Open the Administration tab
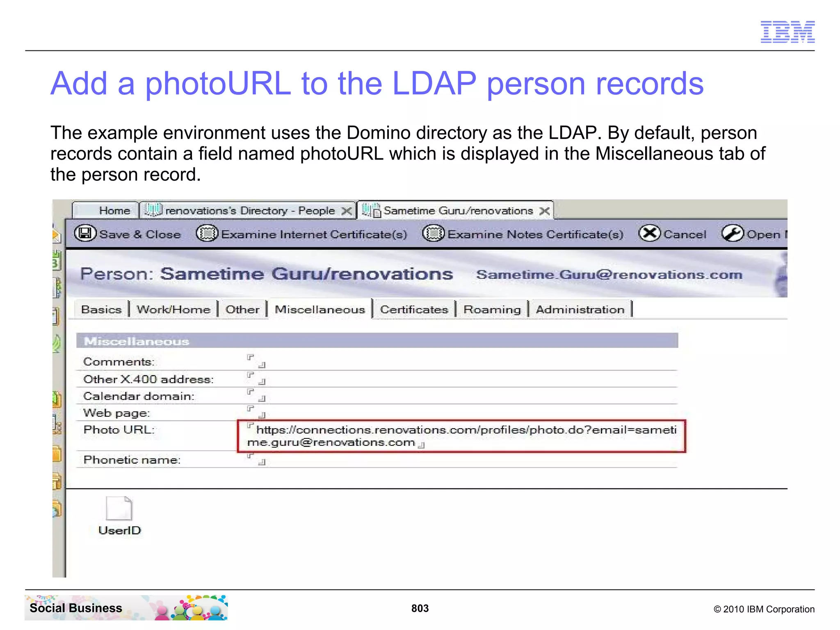The image size is (840, 630). pyautogui.click(x=580, y=310)
